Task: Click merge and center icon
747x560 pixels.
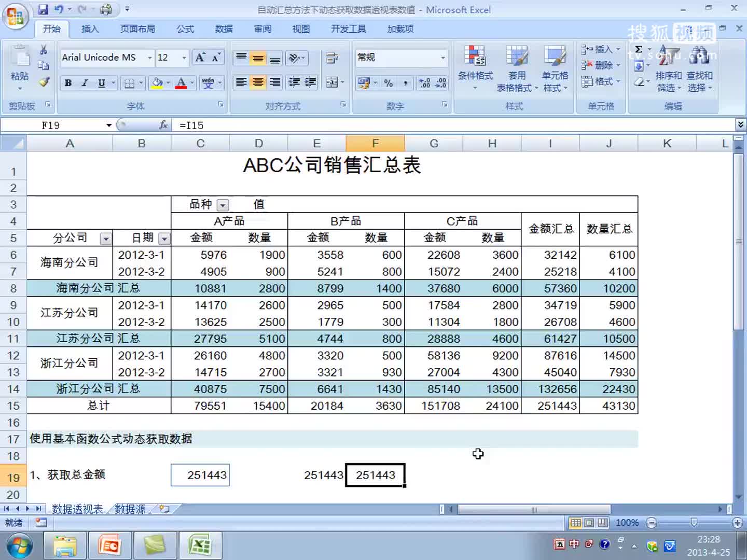Action: (330, 82)
